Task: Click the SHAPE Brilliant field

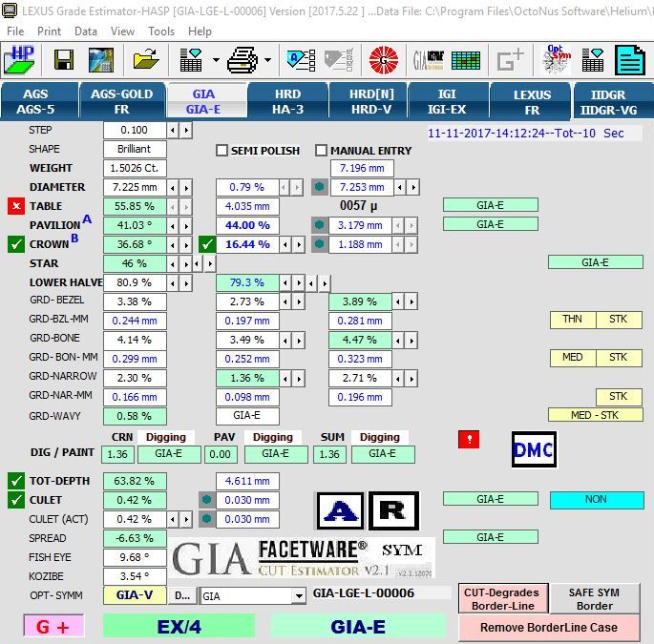Action: (x=135, y=149)
